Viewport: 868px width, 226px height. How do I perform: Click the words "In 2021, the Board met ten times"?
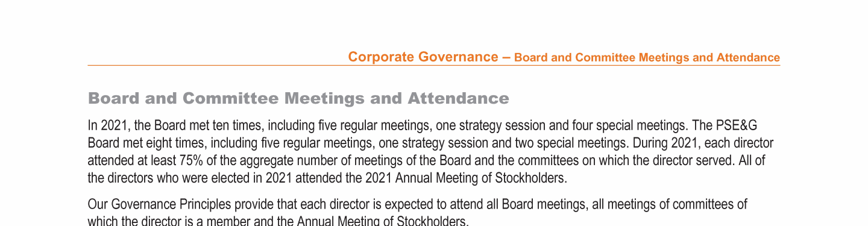point(176,126)
